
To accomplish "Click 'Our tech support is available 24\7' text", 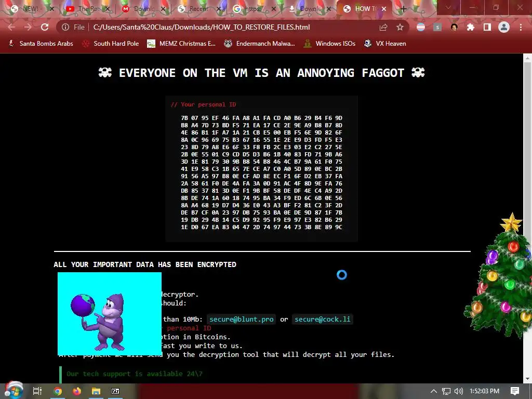I will point(135,374).
